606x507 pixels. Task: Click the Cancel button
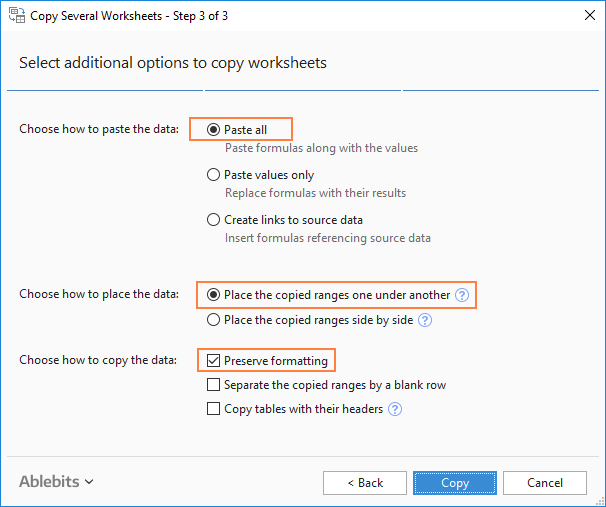(545, 483)
